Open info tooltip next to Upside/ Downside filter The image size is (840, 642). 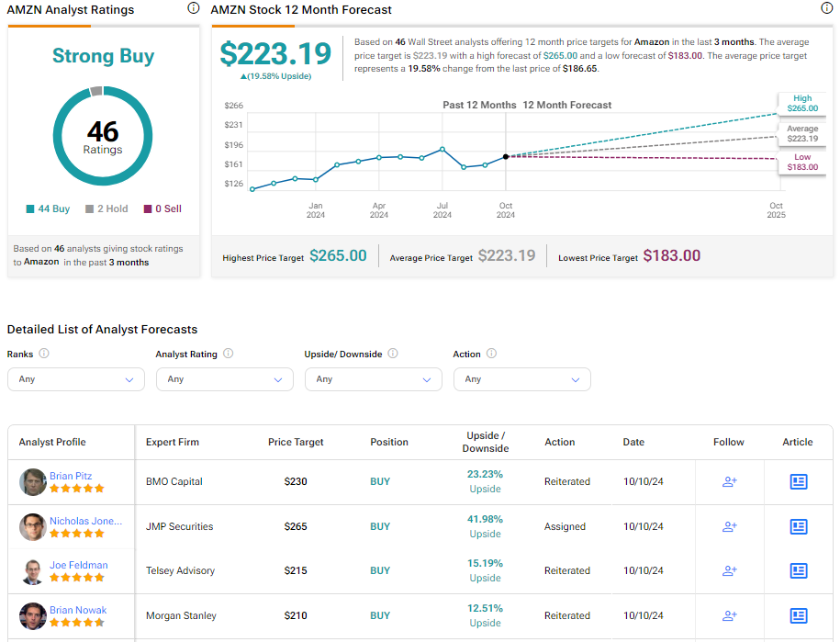coord(393,354)
